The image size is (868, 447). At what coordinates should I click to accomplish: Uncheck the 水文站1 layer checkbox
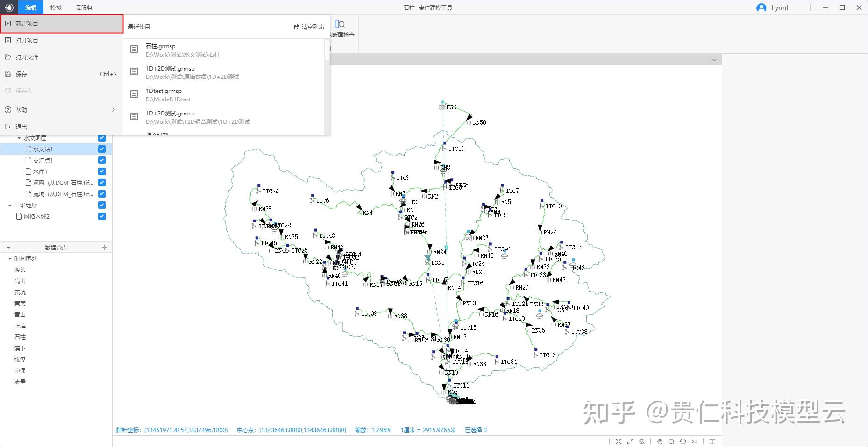[x=102, y=149]
